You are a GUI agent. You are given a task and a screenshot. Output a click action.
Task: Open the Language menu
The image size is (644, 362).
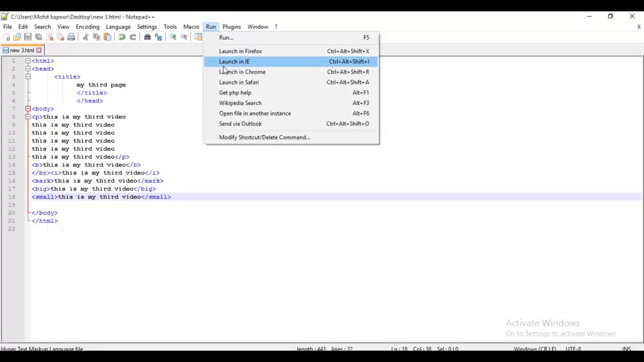pos(118,27)
